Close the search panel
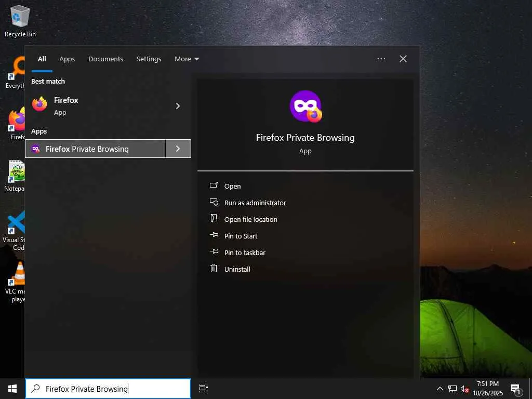 (403, 59)
